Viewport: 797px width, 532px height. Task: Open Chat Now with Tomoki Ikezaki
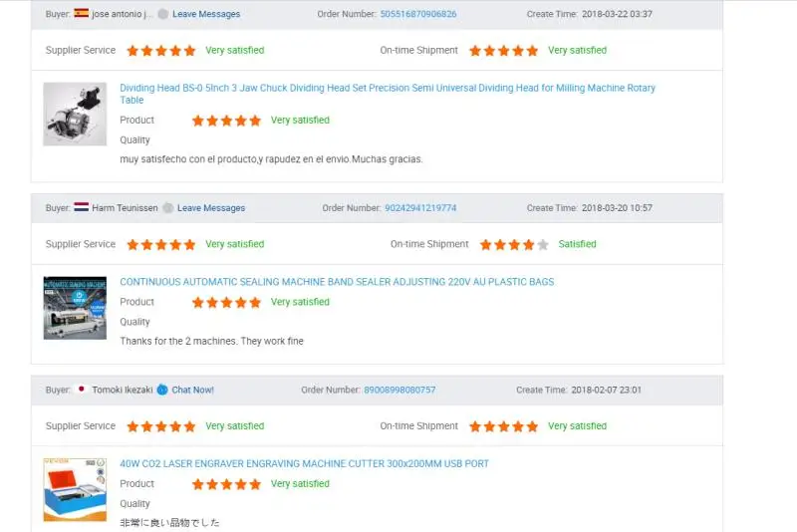tap(193, 390)
